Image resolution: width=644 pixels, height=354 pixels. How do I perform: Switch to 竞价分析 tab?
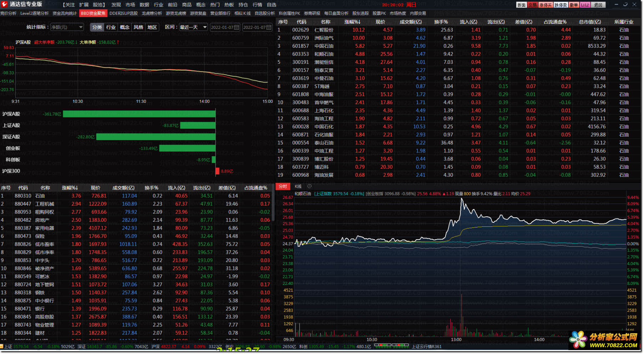(x=9, y=13)
